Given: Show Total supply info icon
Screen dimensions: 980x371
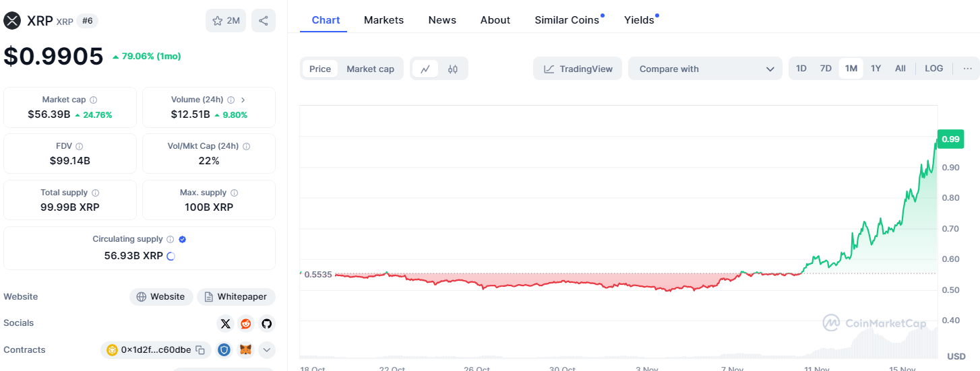Looking at the screenshot, I should click(x=95, y=193).
